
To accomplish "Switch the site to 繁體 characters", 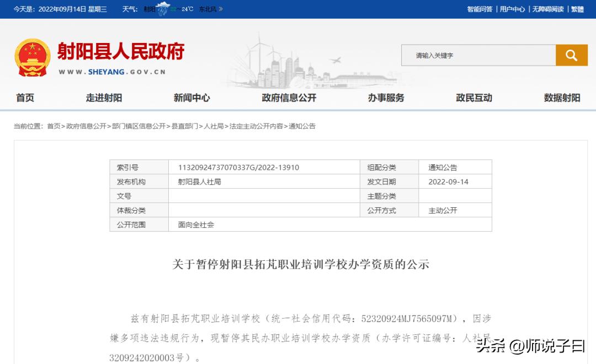I will (576, 9).
